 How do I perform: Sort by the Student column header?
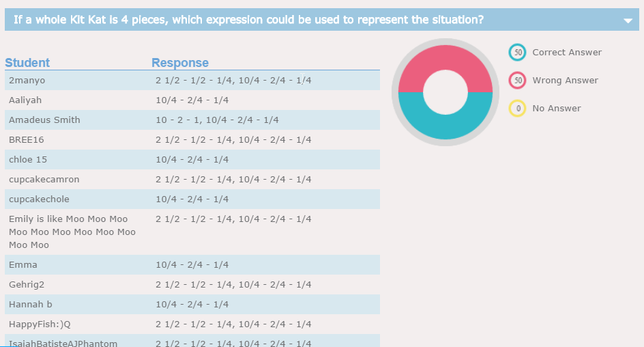coord(27,63)
